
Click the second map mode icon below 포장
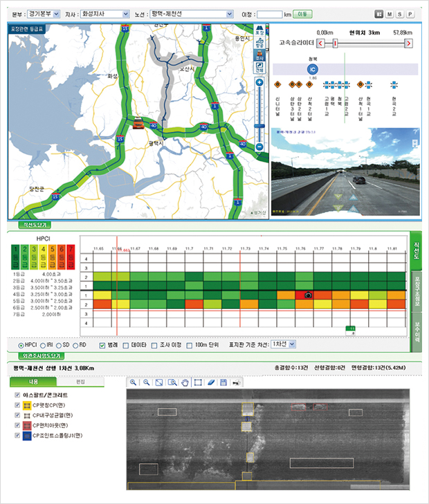point(259,42)
